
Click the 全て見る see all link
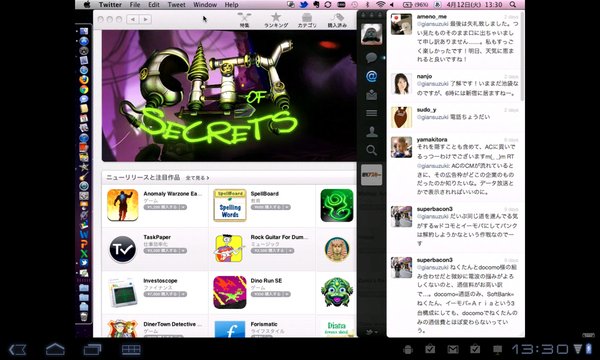(x=197, y=178)
